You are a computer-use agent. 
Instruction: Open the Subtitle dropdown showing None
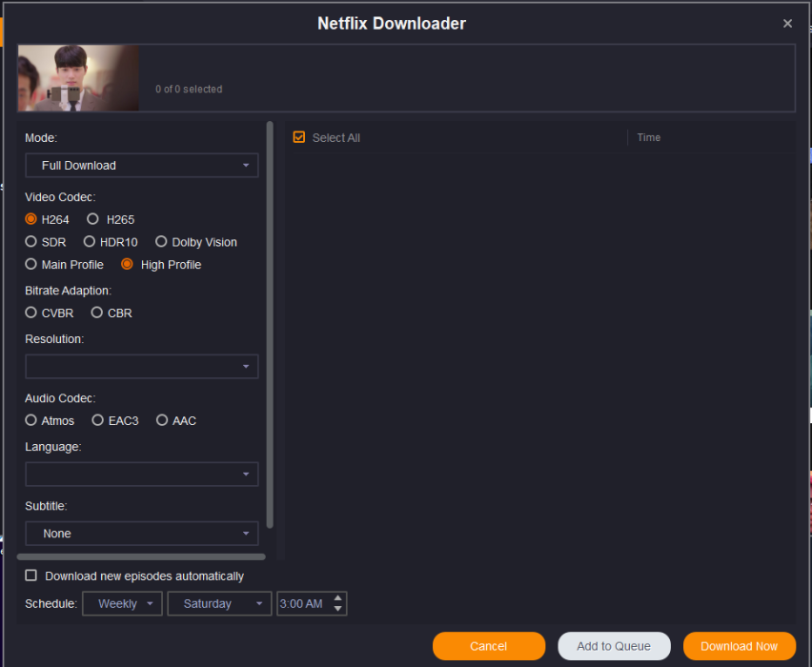click(x=141, y=534)
